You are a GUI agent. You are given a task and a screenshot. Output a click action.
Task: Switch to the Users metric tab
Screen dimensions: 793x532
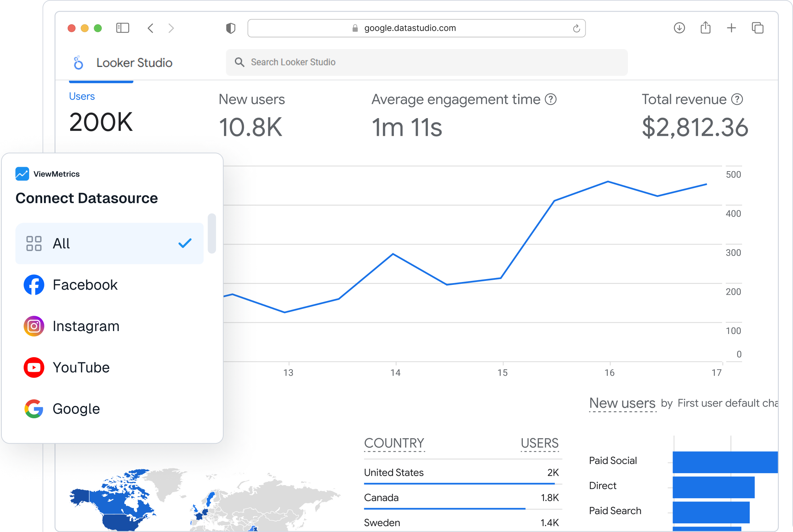point(82,96)
